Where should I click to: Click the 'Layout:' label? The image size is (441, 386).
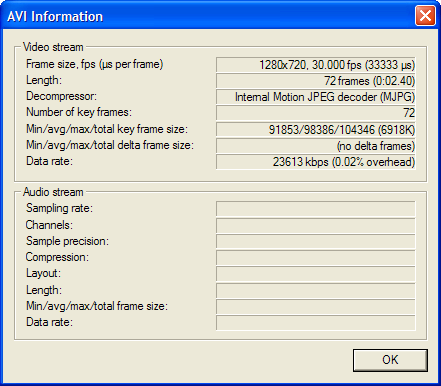pos(43,273)
